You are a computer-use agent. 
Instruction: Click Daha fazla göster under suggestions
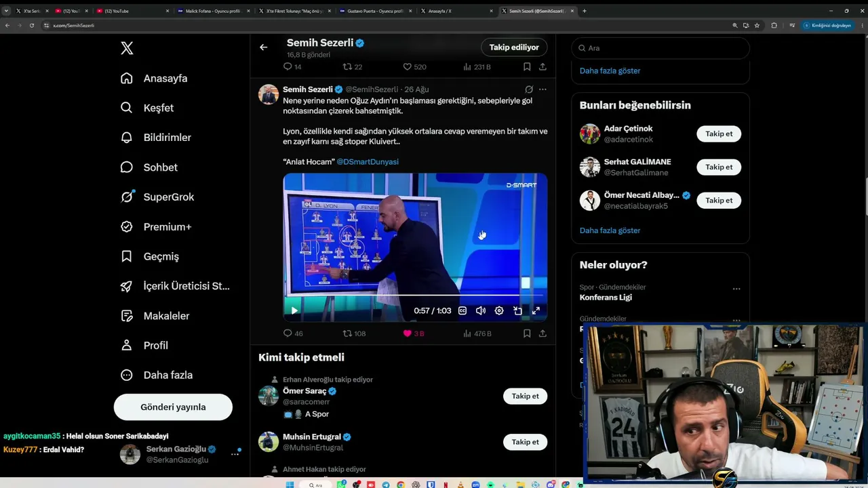point(610,230)
